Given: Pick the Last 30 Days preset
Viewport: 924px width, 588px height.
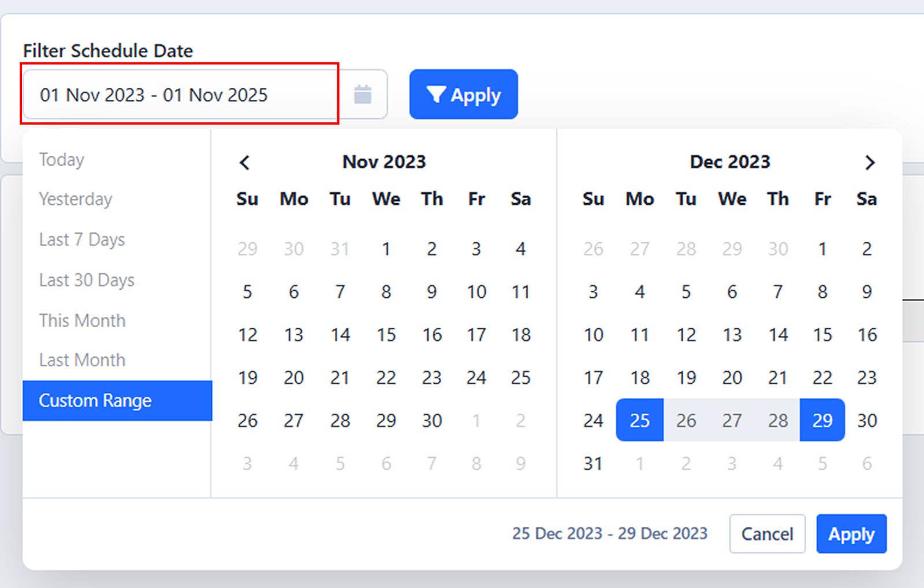Looking at the screenshot, I should [87, 280].
